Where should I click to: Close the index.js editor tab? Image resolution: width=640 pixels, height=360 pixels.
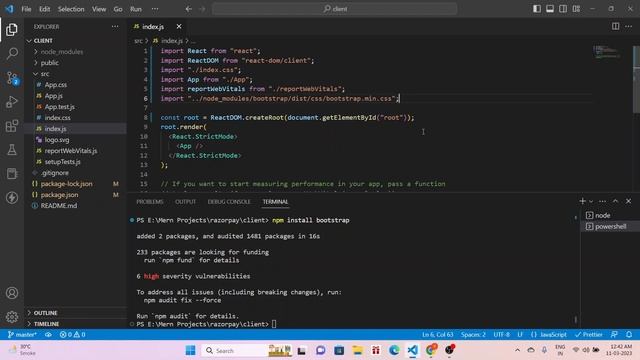tap(179, 27)
